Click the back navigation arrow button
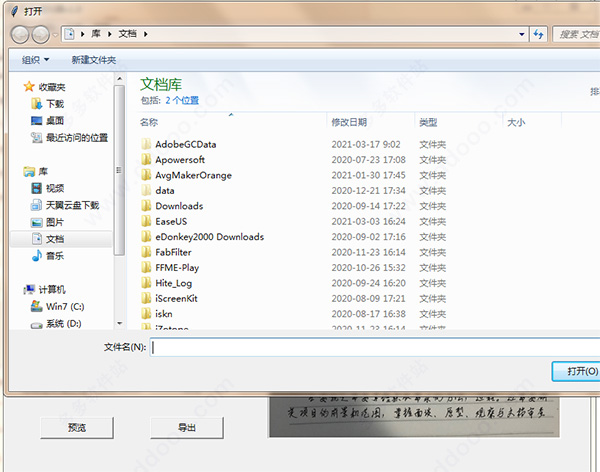This screenshot has width=600, height=472. tap(20, 34)
